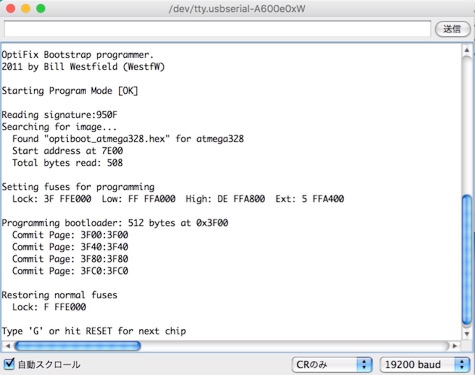
Task: Click the 'Commit Page: 3F80:3F80' line
Action: 70,259
